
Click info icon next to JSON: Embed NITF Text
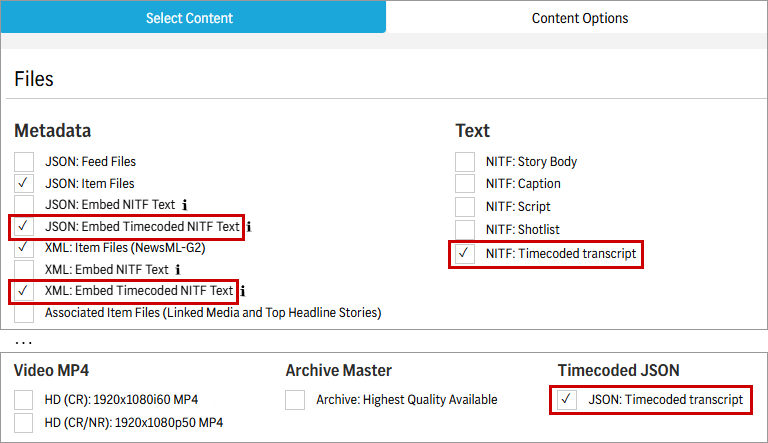[x=185, y=205]
